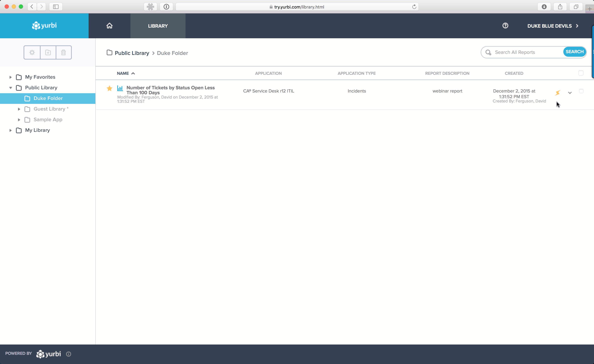Click the folder settings gear icon
Screen dimensions: 594x364
[x=32, y=52]
